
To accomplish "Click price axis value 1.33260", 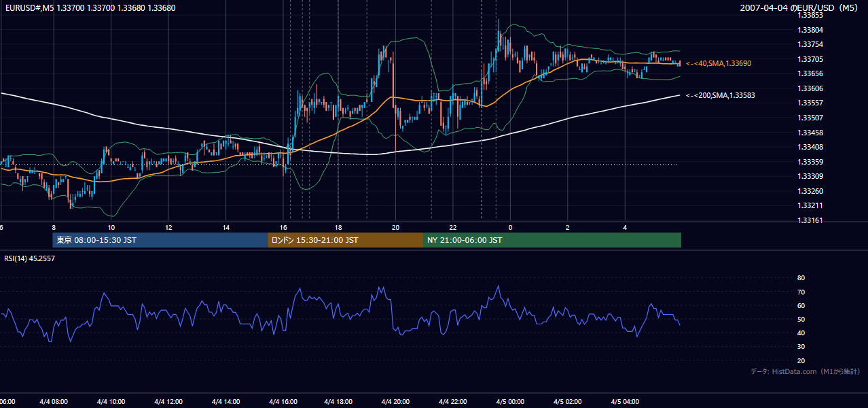I will (x=810, y=191).
